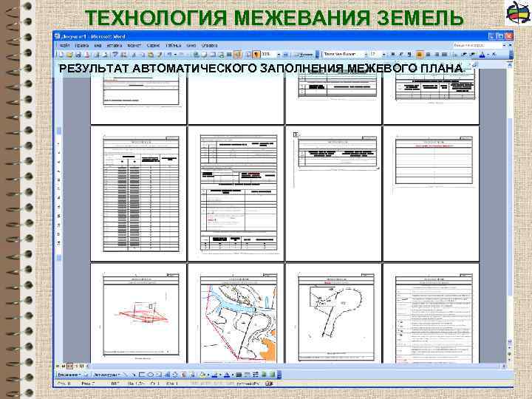Open the Файл menu
532x399 pixels.
(64, 46)
